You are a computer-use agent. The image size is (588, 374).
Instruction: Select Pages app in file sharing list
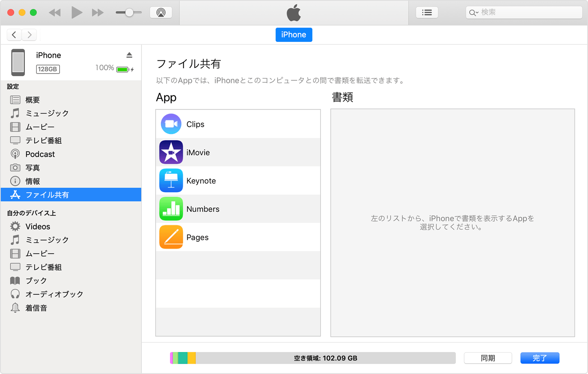pyautogui.click(x=238, y=237)
